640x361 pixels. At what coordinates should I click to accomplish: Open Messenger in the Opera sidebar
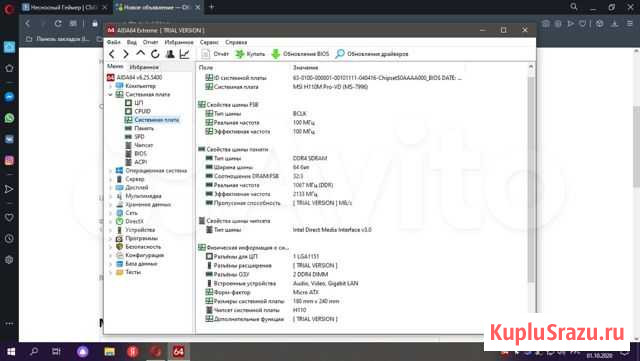[x=9, y=97]
